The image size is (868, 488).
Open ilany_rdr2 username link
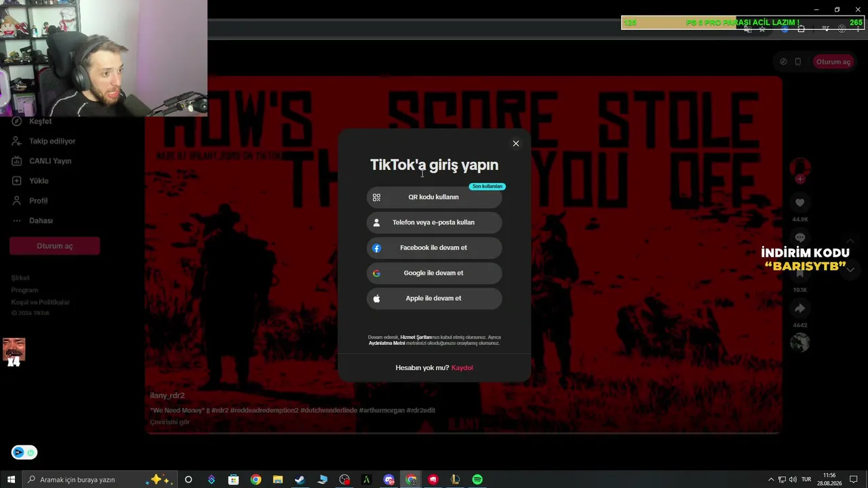point(167,396)
